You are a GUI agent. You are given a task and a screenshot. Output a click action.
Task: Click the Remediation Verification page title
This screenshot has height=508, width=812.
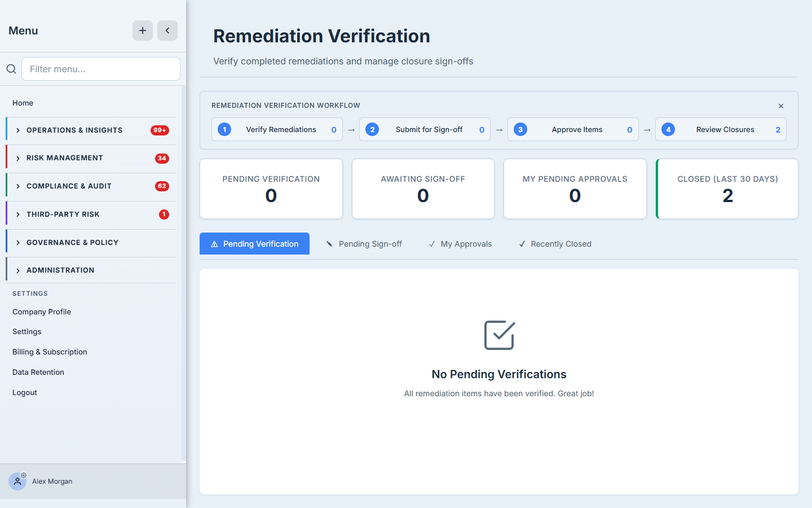(321, 36)
